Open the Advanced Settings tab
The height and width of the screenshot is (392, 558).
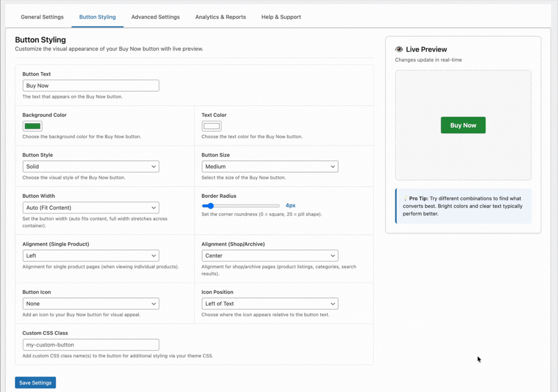pos(155,17)
